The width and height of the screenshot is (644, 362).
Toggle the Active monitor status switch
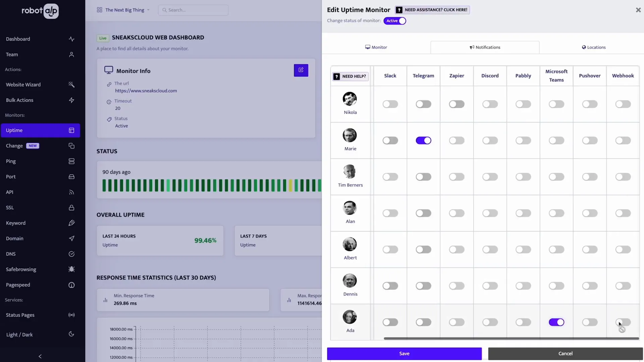(x=395, y=21)
